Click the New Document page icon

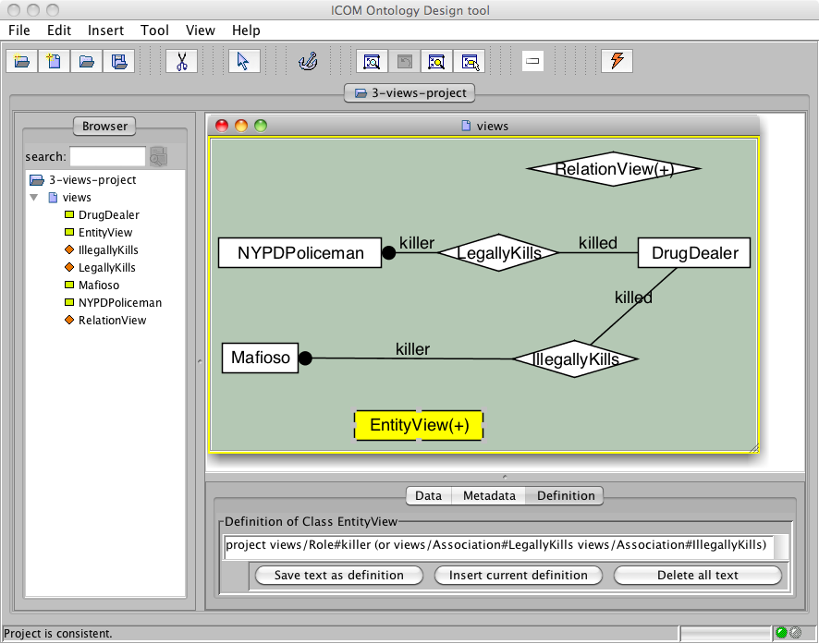coord(54,61)
